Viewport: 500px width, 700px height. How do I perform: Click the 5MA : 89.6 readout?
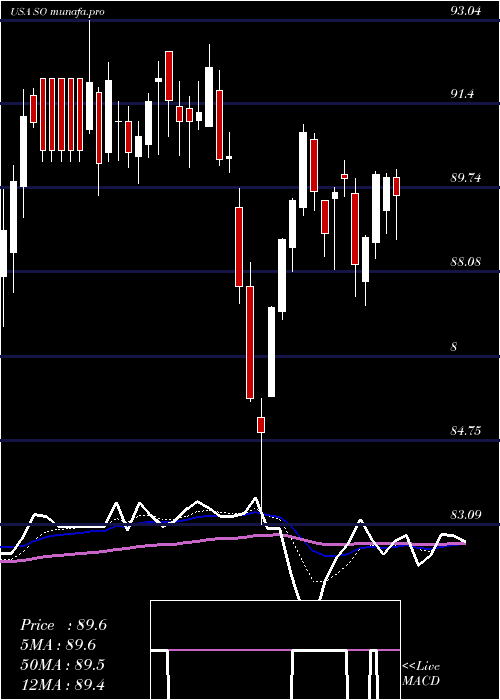click(x=58, y=645)
